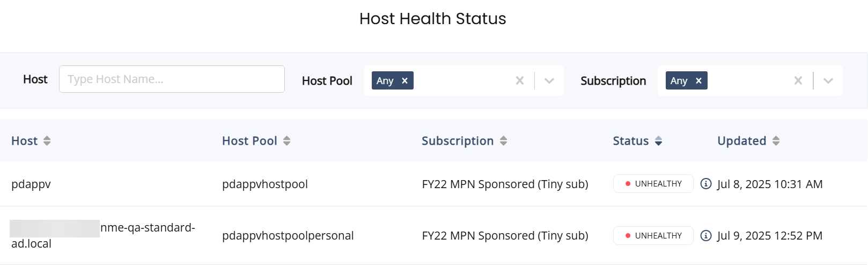This screenshot has width=868, height=268.
Task: Click the Status column header
Action: [631, 141]
